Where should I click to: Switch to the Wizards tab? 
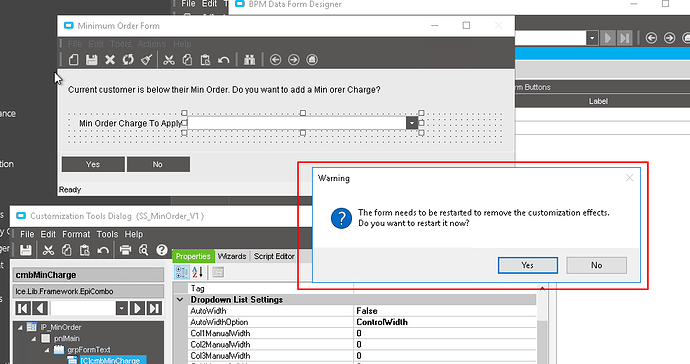click(232, 256)
